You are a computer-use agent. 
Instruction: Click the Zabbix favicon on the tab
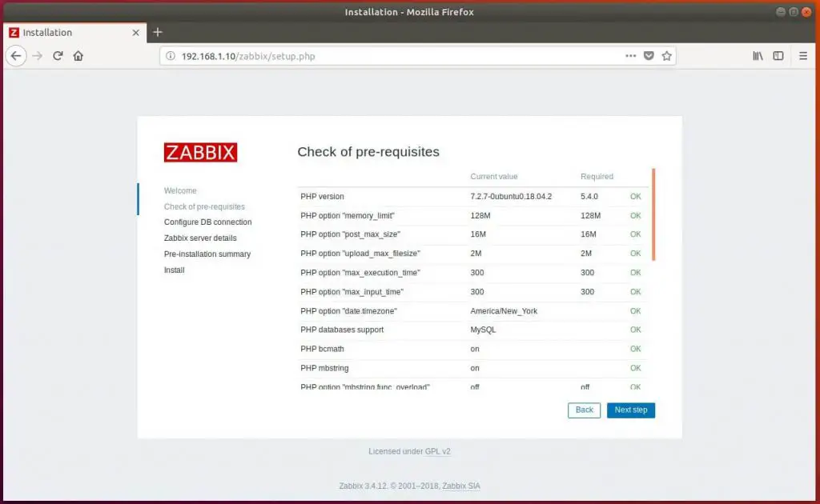[14, 32]
